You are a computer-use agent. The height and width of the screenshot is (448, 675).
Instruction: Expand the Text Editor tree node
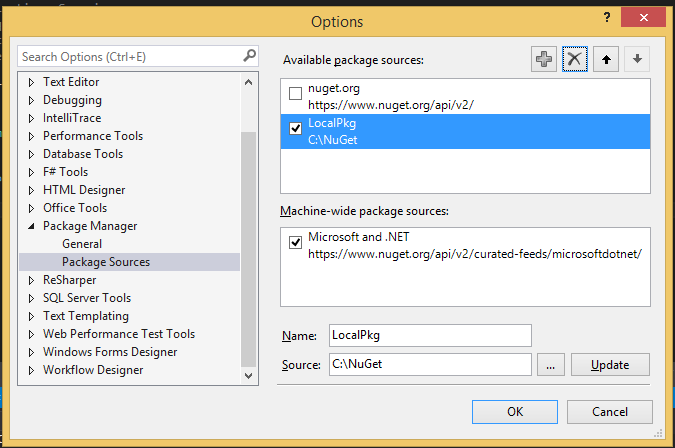click(x=31, y=82)
